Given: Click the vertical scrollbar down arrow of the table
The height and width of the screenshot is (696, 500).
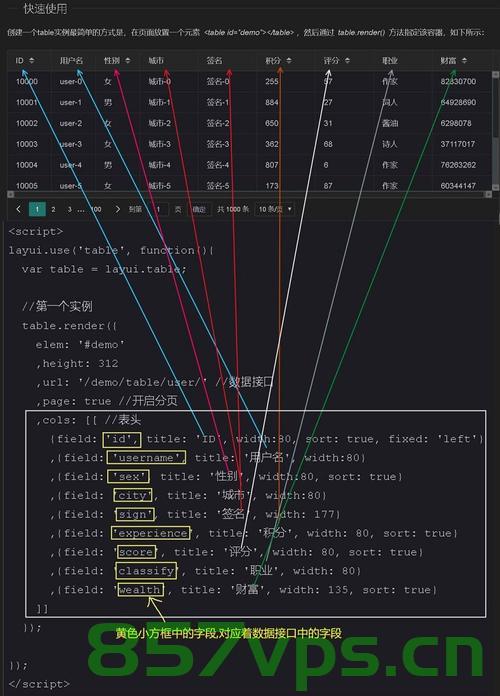Looking at the screenshot, I should click(x=496, y=187).
